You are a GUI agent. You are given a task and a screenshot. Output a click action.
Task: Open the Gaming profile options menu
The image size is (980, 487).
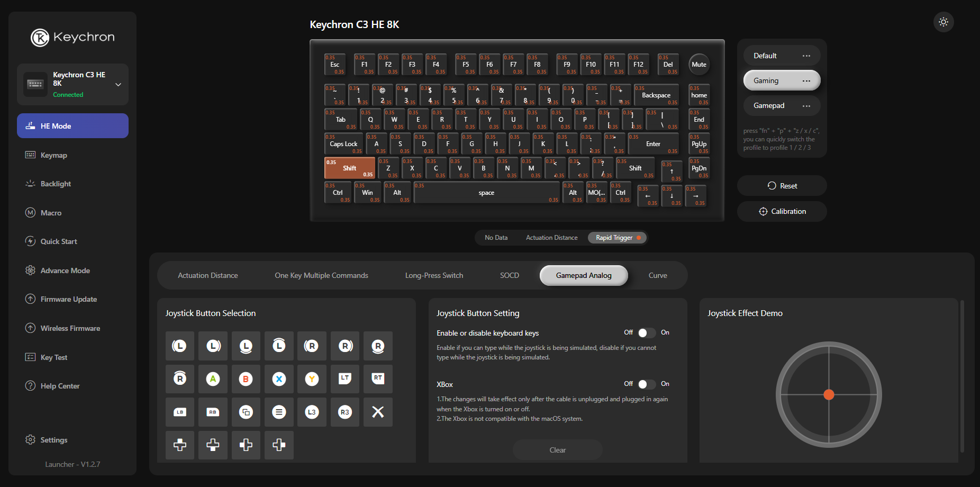pos(806,81)
